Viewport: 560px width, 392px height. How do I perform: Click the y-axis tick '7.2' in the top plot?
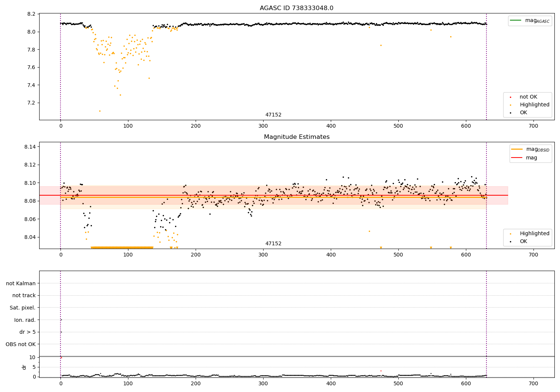click(31, 103)
